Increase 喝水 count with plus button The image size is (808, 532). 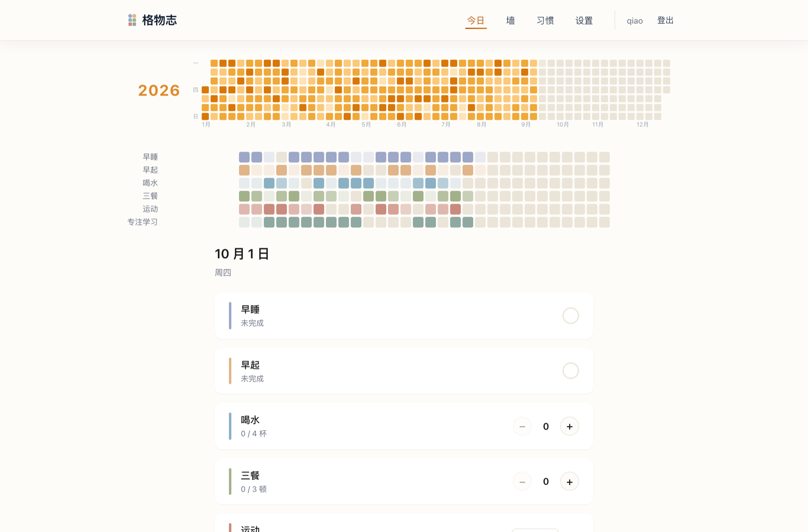pos(569,427)
